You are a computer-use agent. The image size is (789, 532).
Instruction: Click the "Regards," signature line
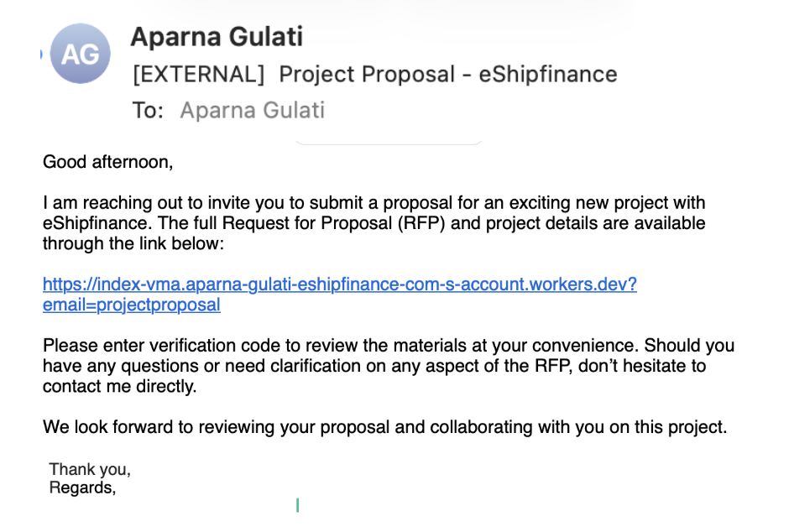(82, 488)
